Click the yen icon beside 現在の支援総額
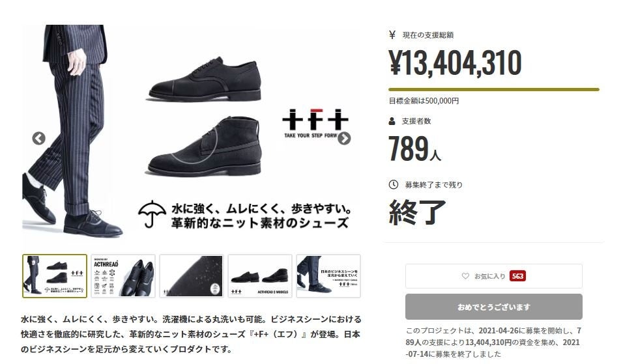 (x=392, y=35)
